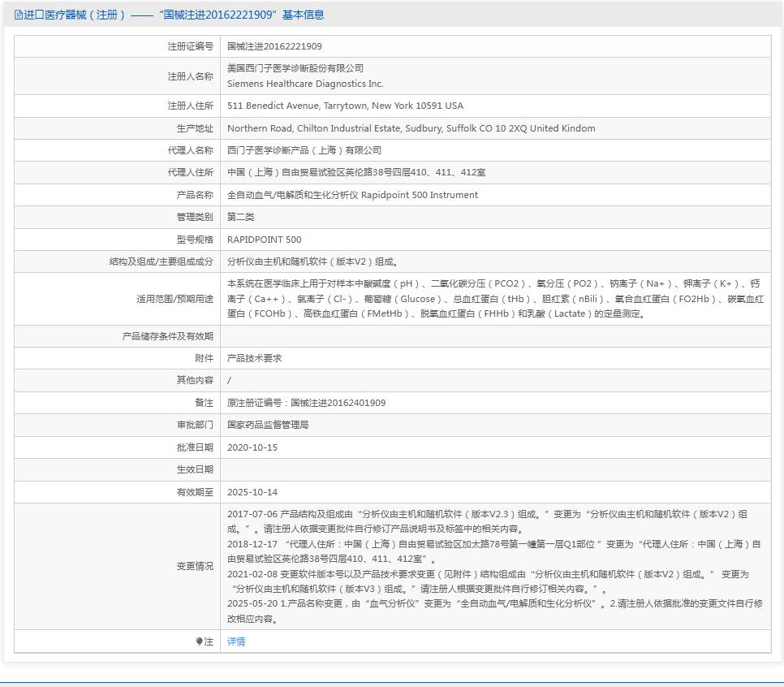Select the change entry dated 2018-12-17
The image size is (784, 687).
tap(494, 551)
